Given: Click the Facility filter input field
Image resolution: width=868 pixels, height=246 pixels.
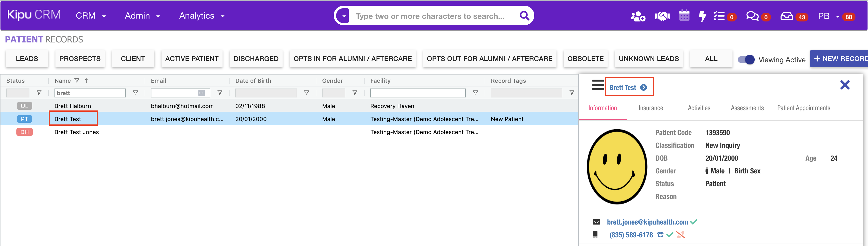Looking at the screenshot, I should 418,93.
